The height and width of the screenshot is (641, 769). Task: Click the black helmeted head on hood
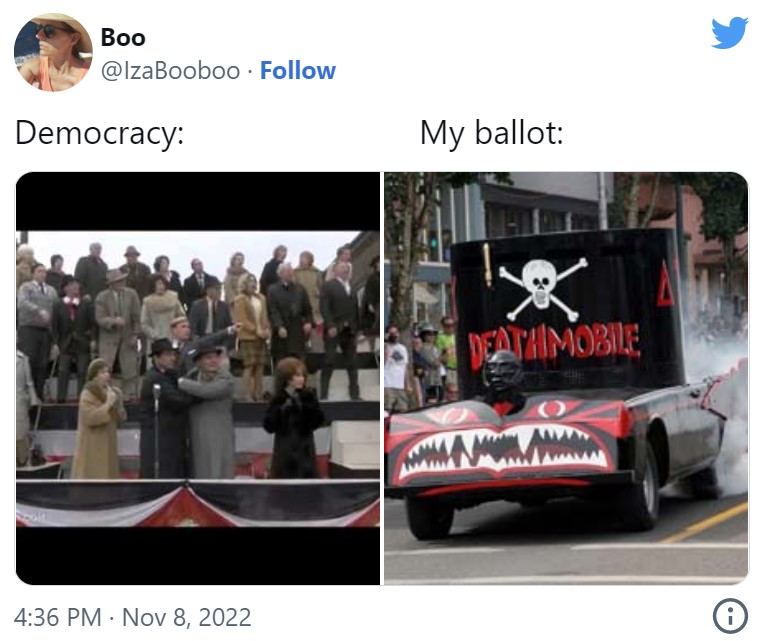(503, 371)
